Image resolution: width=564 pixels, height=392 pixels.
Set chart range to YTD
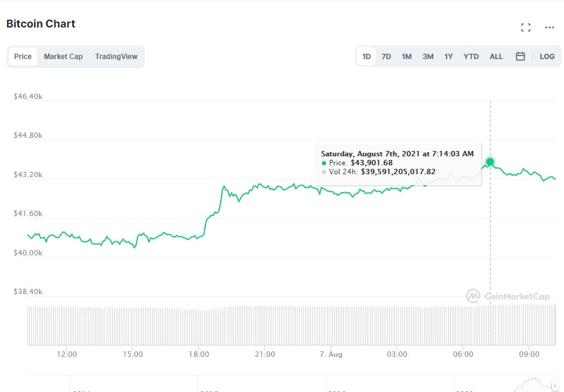pos(471,57)
